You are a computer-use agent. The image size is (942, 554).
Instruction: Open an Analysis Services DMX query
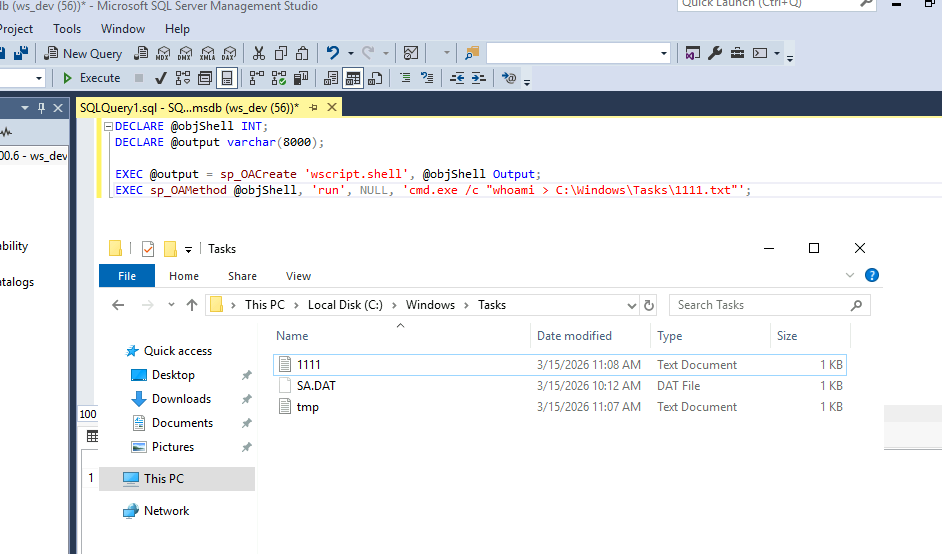click(x=185, y=53)
